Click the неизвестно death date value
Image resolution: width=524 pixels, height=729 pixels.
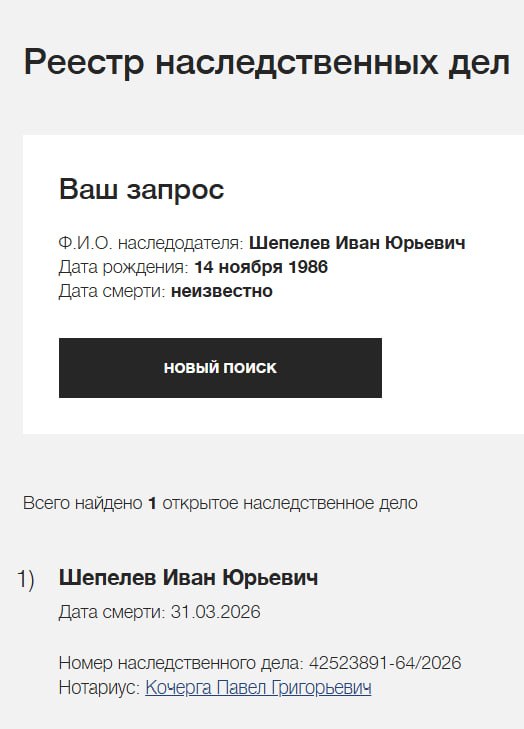(222, 292)
